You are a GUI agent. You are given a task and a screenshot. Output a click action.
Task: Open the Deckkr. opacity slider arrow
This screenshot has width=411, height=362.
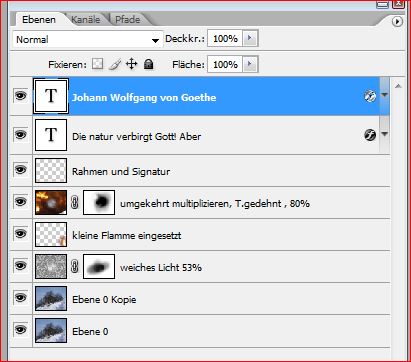(250, 38)
